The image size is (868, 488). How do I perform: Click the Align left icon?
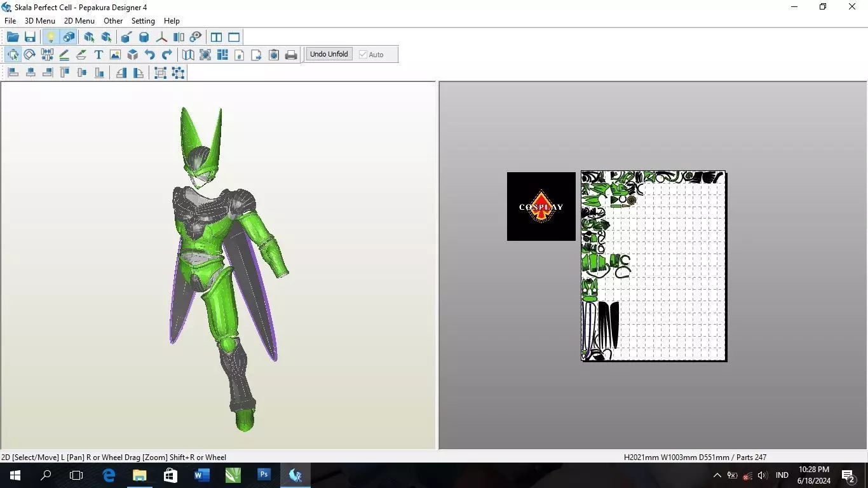pos(13,72)
